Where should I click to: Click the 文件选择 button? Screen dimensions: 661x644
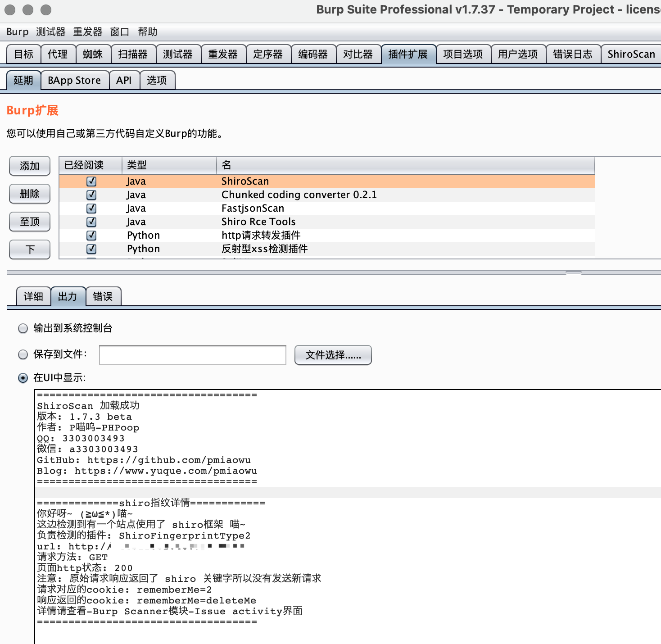(x=333, y=355)
